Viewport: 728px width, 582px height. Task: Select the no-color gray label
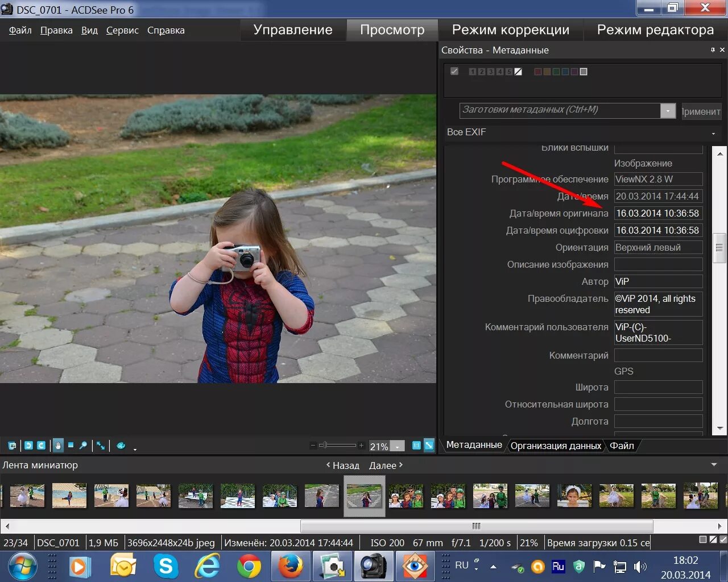coord(583,72)
